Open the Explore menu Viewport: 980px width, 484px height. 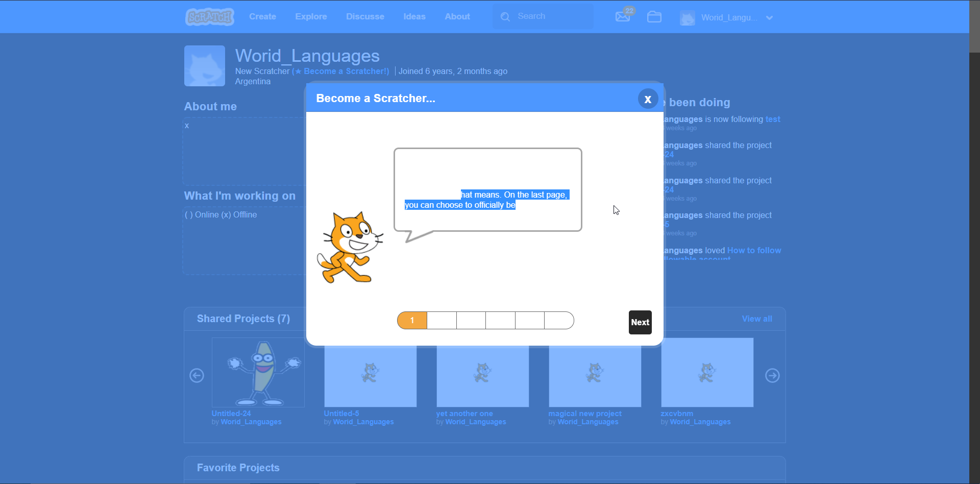[x=311, y=16]
